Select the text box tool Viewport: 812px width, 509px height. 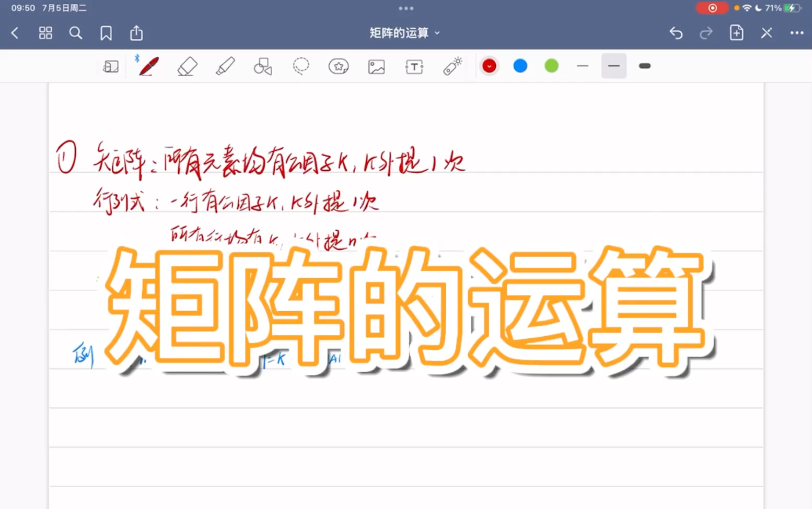[414, 66]
